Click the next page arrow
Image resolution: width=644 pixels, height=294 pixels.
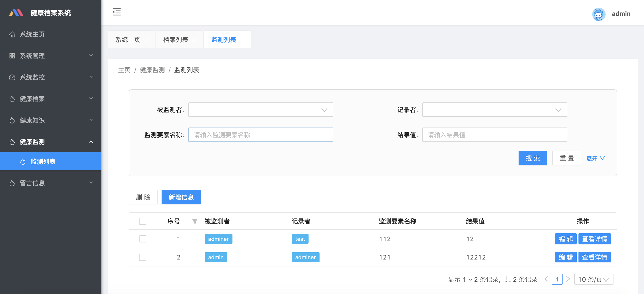[568, 279]
